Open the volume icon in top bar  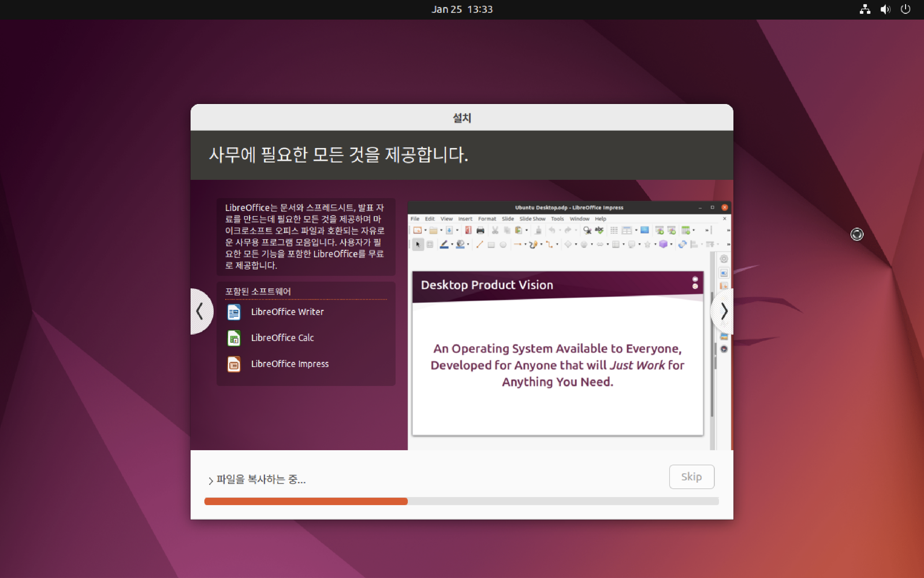(x=886, y=9)
